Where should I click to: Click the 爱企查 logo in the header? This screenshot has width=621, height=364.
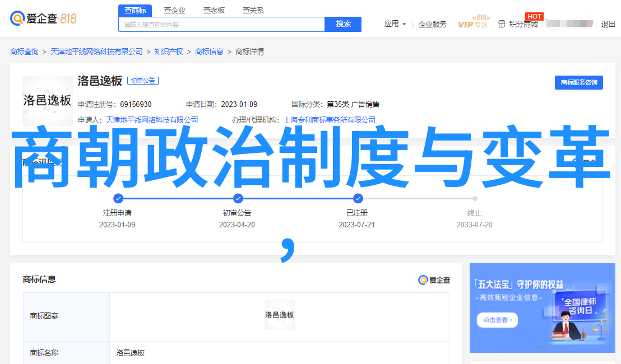pyautogui.click(x=43, y=18)
